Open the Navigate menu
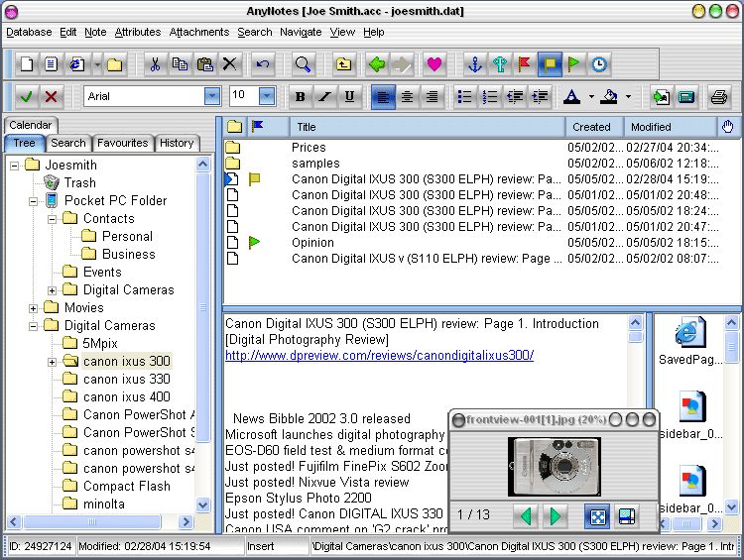The width and height of the screenshot is (744, 560). click(x=301, y=33)
